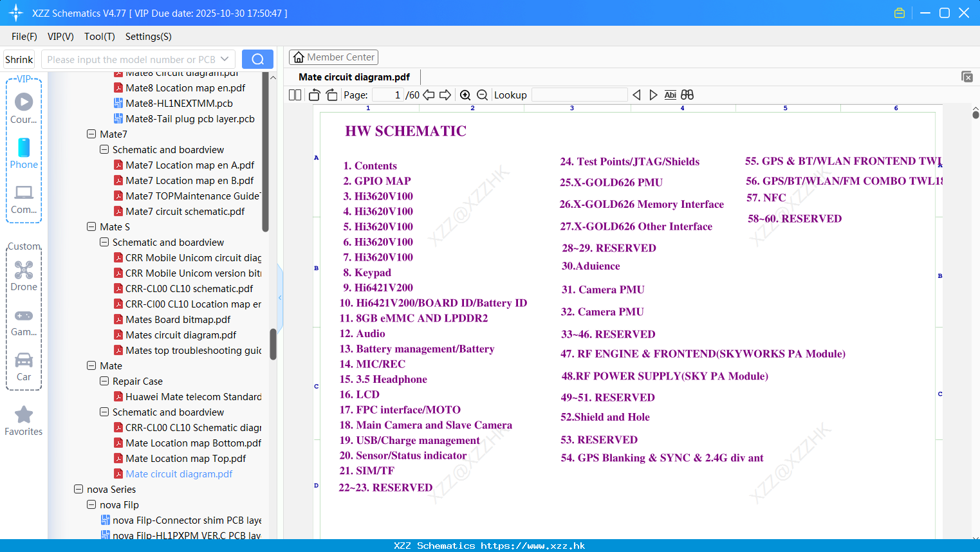The image size is (980, 552).
Task: Open the File(F) menu
Action: (x=24, y=37)
